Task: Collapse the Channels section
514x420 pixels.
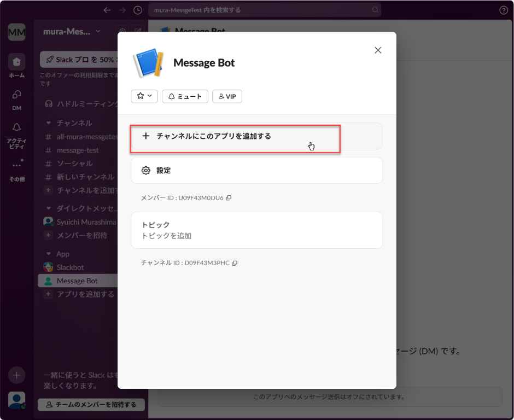Action: point(49,123)
